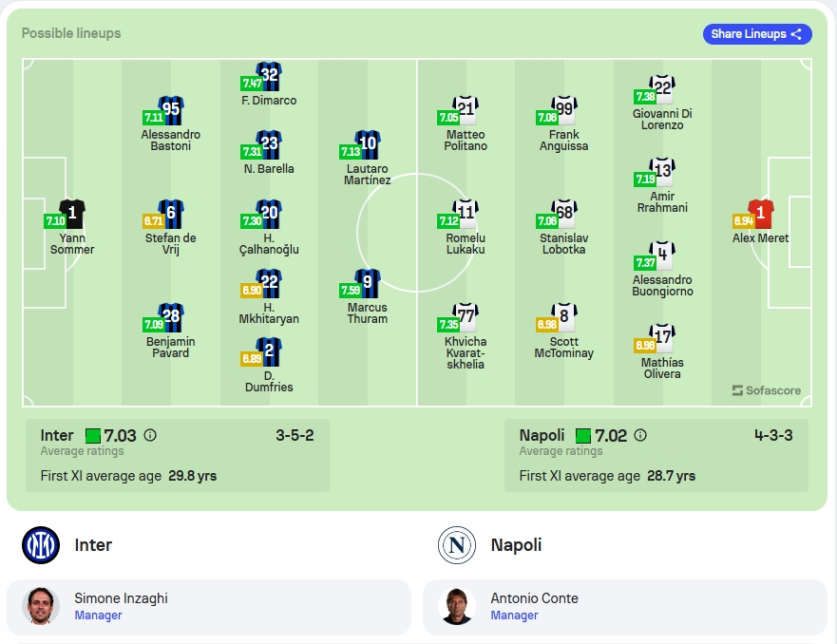Click the Scott McTominay player name
This screenshot has height=644, width=837.
click(563, 348)
